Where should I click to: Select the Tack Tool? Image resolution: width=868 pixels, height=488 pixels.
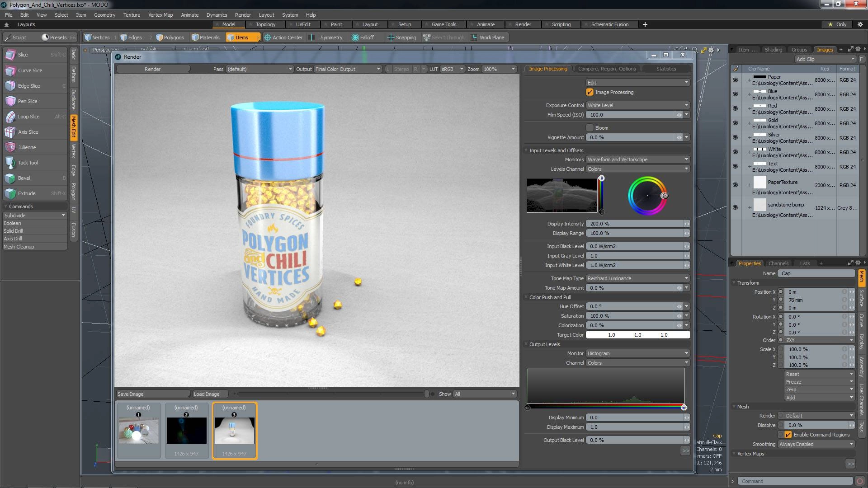pyautogui.click(x=35, y=163)
